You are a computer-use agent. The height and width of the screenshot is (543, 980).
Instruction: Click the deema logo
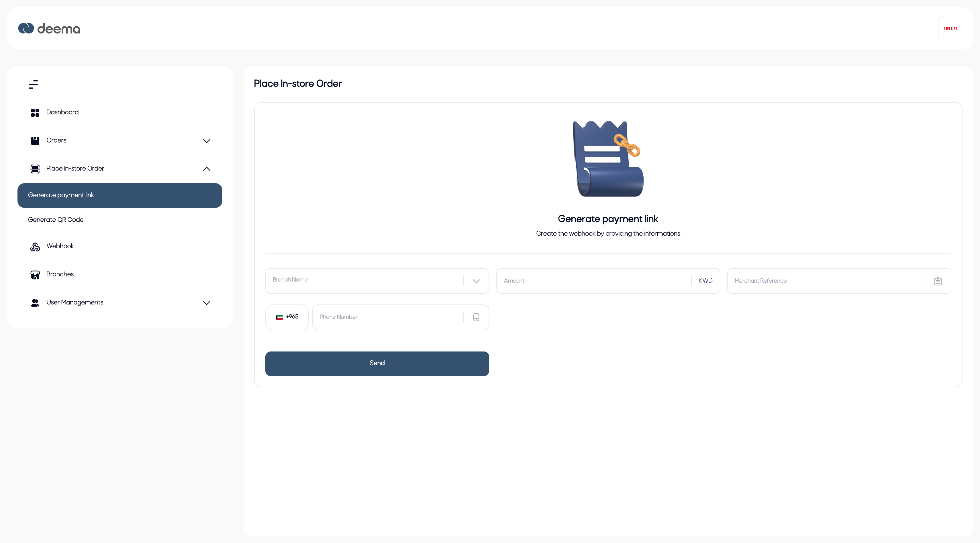coord(50,29)
